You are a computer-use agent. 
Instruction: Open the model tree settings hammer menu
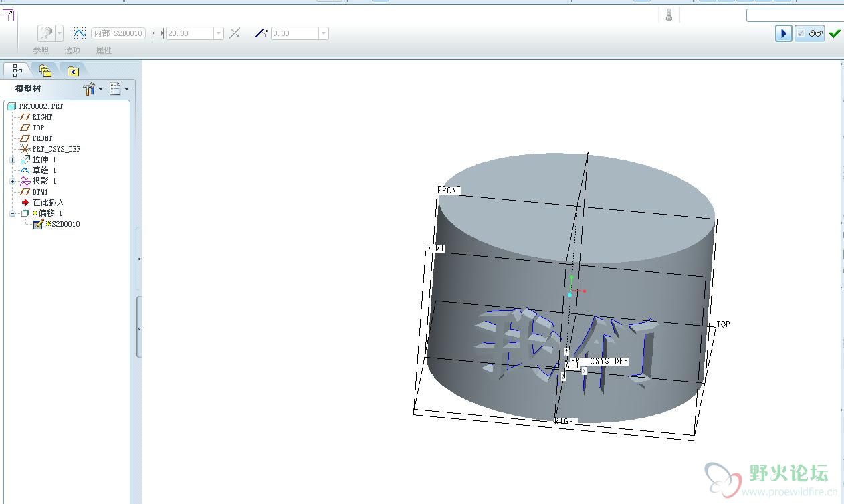point(93,89)
